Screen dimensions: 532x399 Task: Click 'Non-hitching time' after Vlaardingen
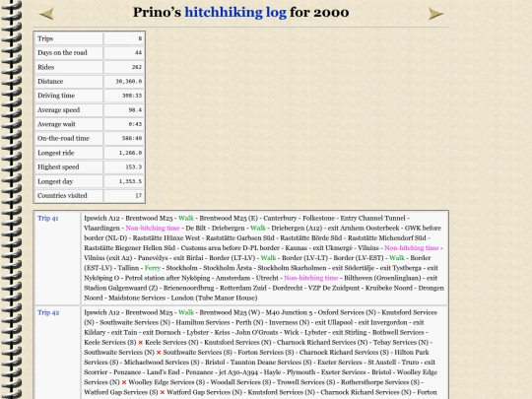153,229
